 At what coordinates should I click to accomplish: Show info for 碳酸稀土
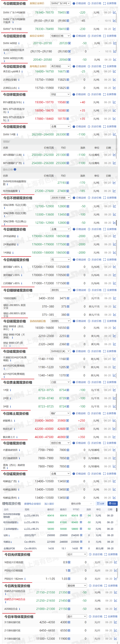[x=15, y=420]
